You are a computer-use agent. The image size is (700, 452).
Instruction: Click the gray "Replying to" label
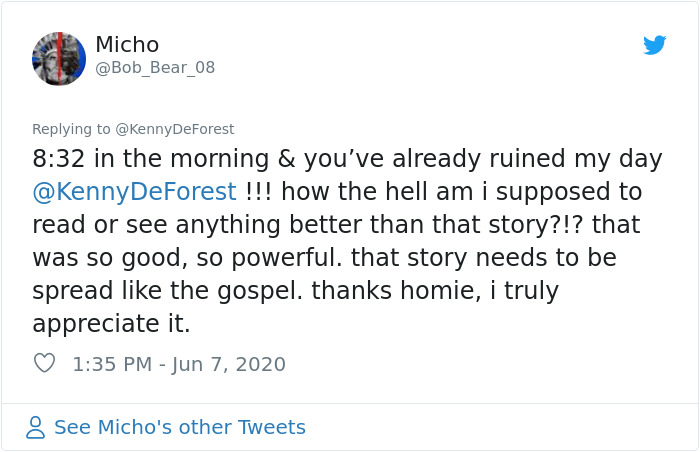tap(71, 129)
